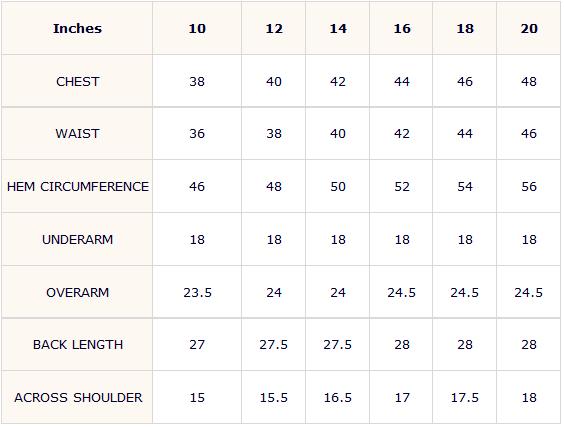Select the size 10 column header
This screenshot has height=427, width=564.
coord(197,28)
